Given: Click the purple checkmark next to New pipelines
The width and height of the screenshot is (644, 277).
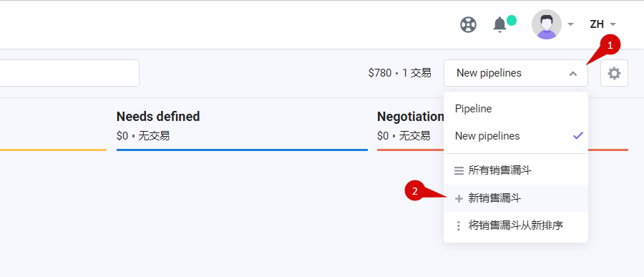Looking at the screenshot, I should pyautogui.click(x=578, y=135).
